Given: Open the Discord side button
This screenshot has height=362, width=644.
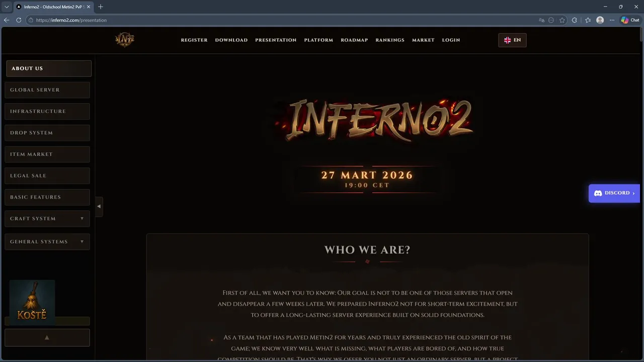Looking at the screenshot, I should (x=614, y=193).
